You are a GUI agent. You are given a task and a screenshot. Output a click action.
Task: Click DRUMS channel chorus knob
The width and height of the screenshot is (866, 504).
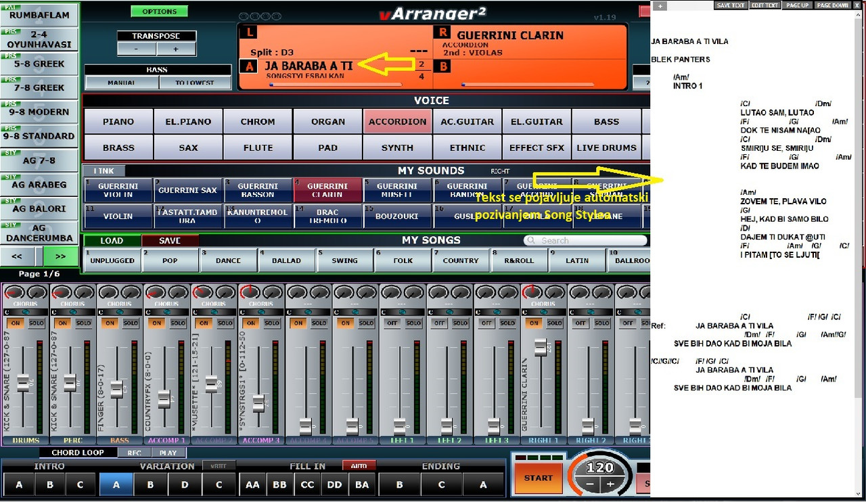(15, 292)
